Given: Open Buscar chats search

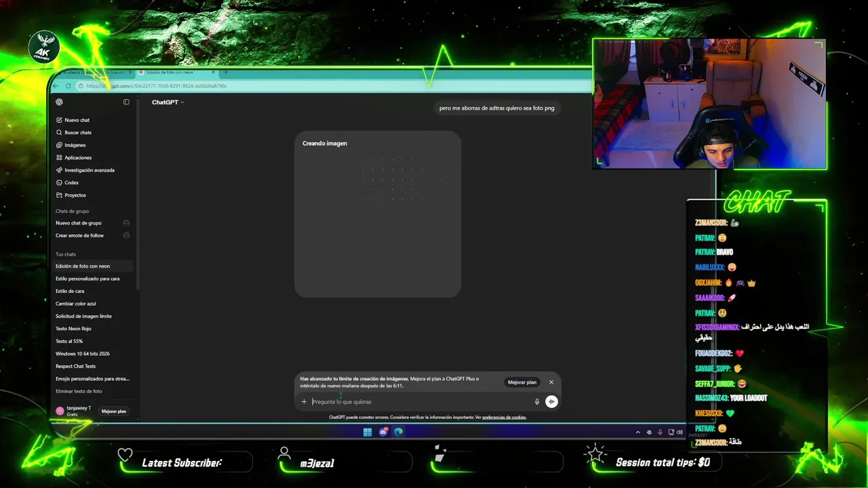Looking at the screenshot, I should 77,133.
